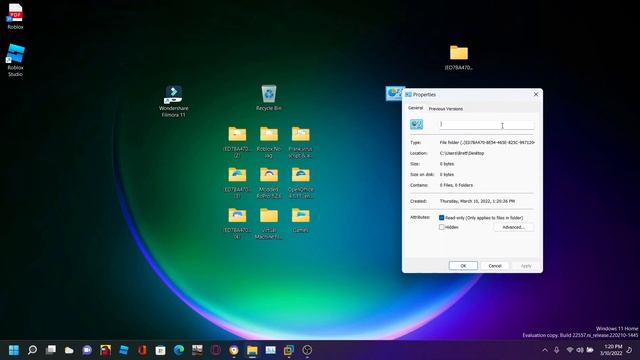Open Roblox Studio taskbar icon
The width and height of the screenshot is (640, 360).
click(124, 350)
